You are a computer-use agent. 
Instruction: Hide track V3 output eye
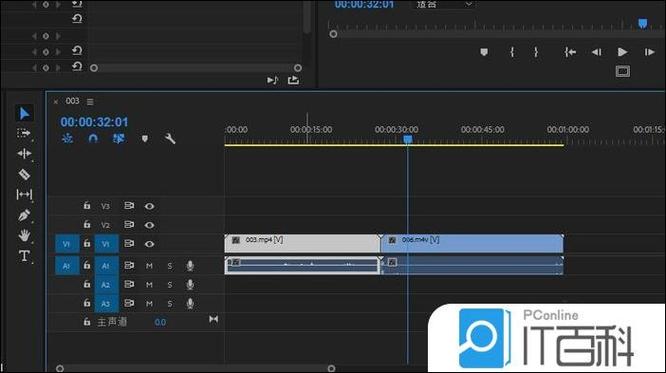(x=149, y=206)
